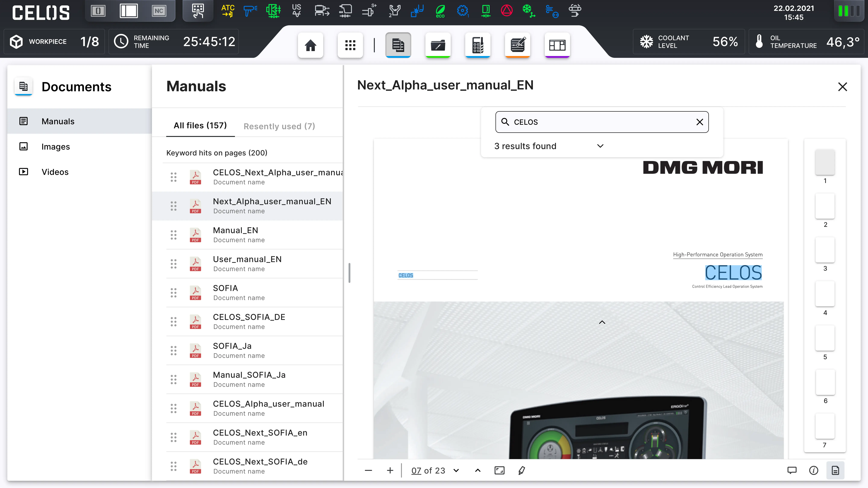Click the green eco leaf icon
This screenshot has width=868, height=488.
pyautogui.click(x=440, y=11)
